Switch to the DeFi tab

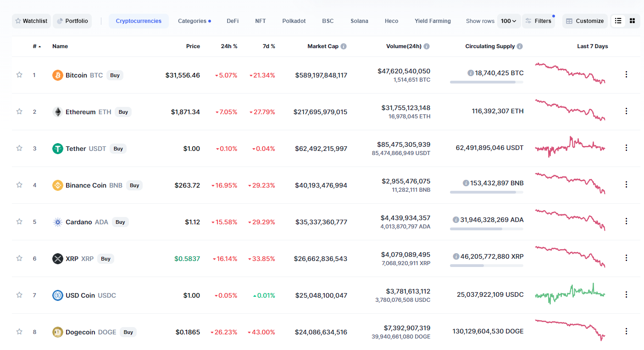tap(233, 21)
